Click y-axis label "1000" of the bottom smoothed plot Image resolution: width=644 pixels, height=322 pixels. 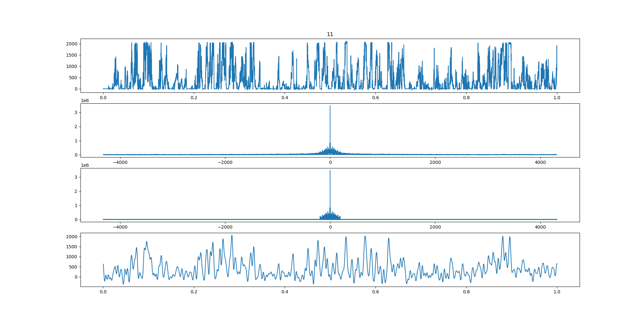click(71, 257)
